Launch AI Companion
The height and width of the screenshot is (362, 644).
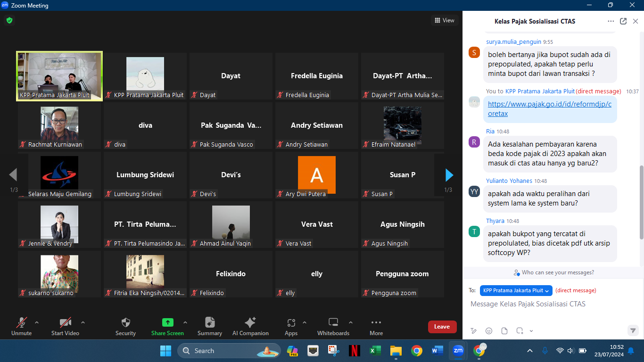[250, 326]
